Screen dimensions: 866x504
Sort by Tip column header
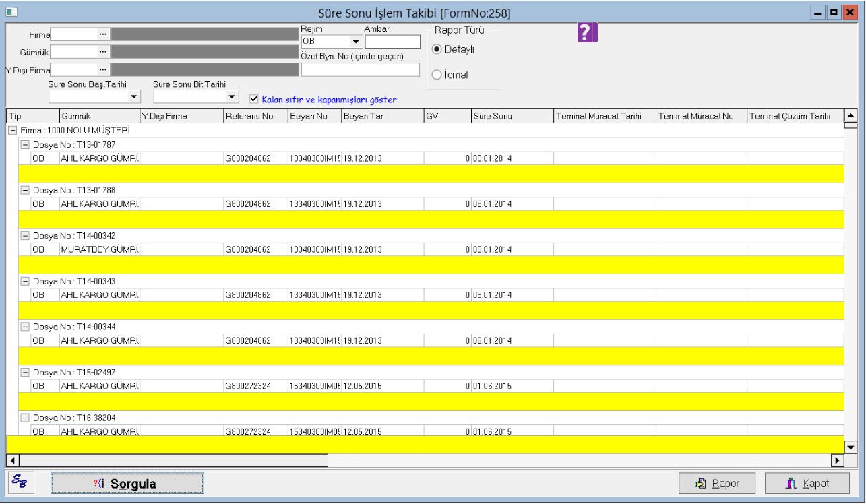pyautogui.click(x=32, y=117)
